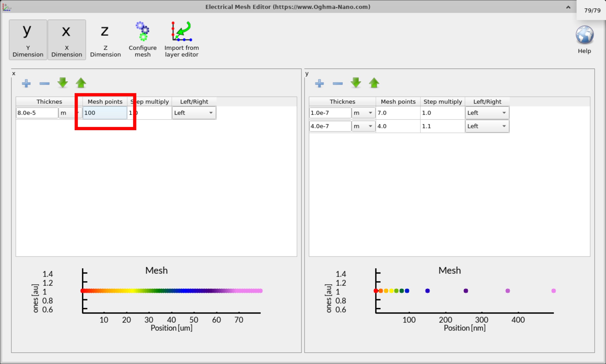606x364 pixels.
Task: Open unit dropdown for 1.0e-7 row
Action: (363, 113)
